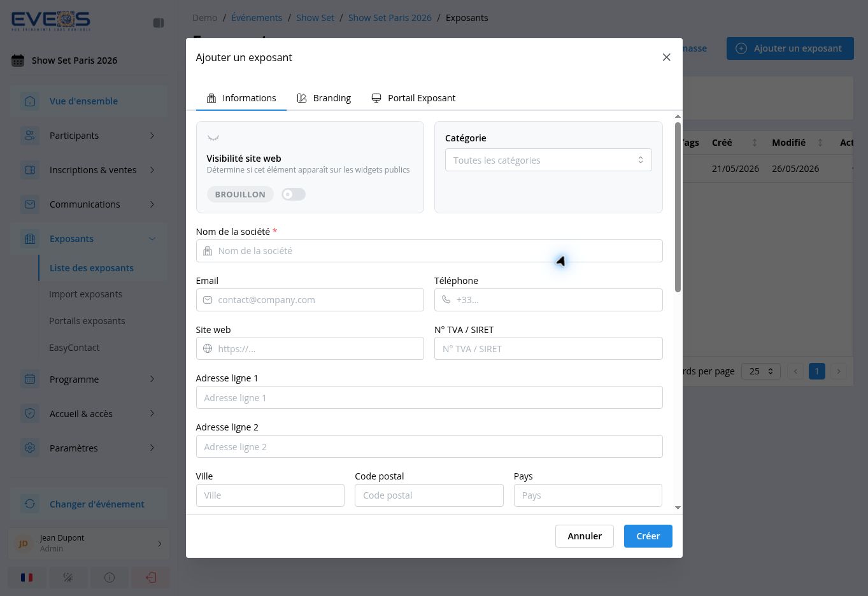Click the Communications envelope icon
The height and width of the screenshot is (596, 868).
coord(30,204)
